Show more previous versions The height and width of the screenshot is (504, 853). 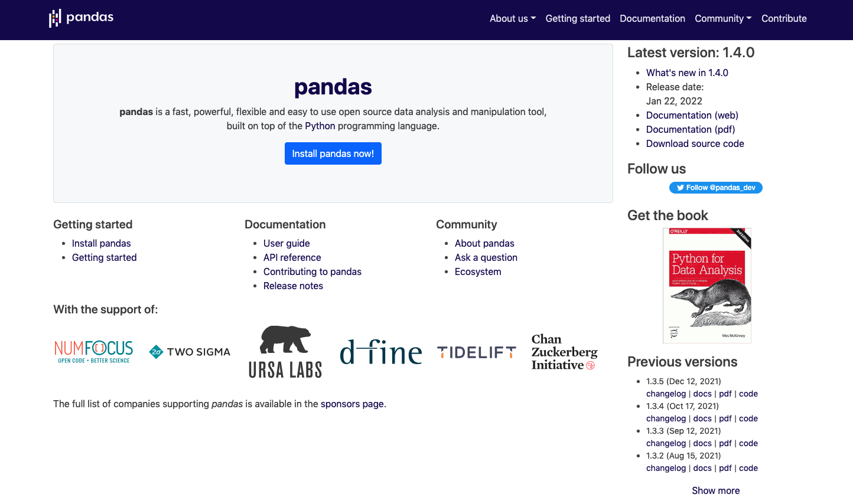click(716, 490)
